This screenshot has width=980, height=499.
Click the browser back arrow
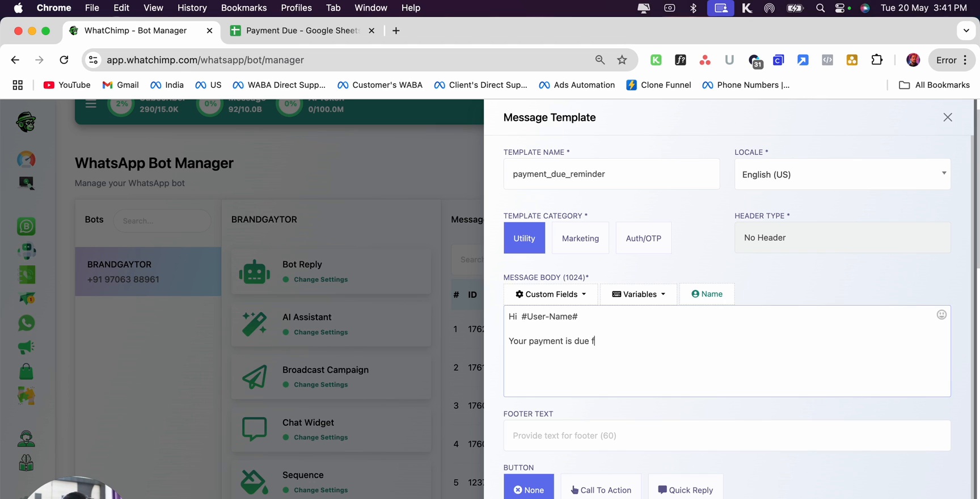15,60
